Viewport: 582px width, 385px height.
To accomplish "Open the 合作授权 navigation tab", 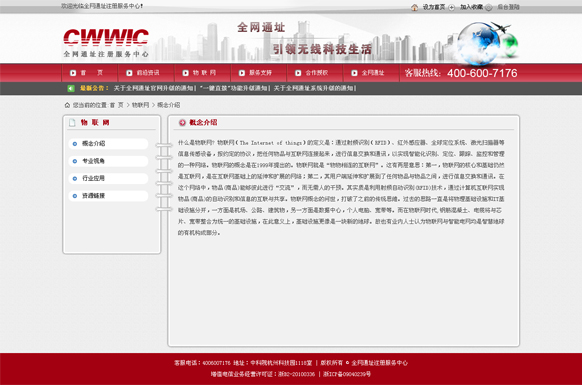I will [x=315, y=73].
